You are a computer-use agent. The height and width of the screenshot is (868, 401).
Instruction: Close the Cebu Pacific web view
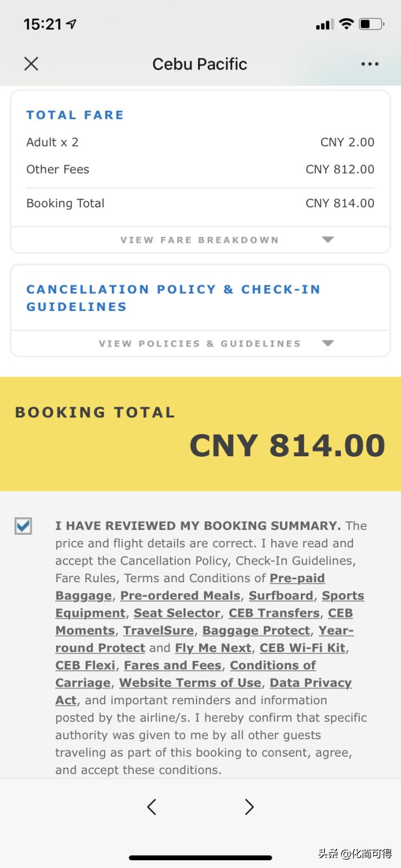click(31, 64)
